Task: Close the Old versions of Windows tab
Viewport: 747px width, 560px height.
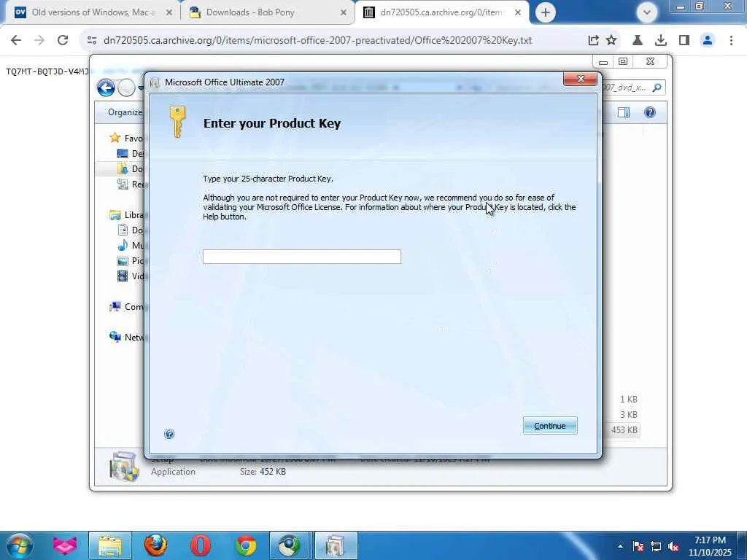Action: [169, 13]
